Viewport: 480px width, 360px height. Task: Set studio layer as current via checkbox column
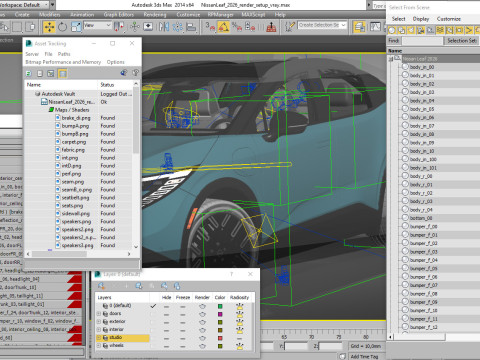(153, 338)
